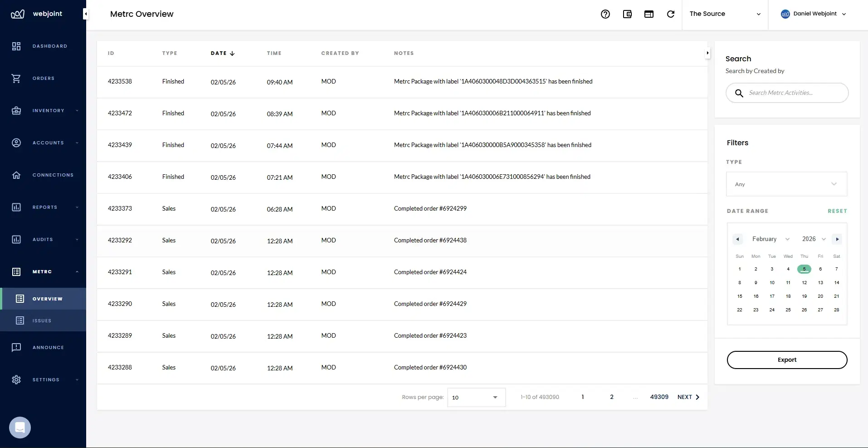
Task: Click the refresh icon in the top bar
Action: (x=671, y=14)
